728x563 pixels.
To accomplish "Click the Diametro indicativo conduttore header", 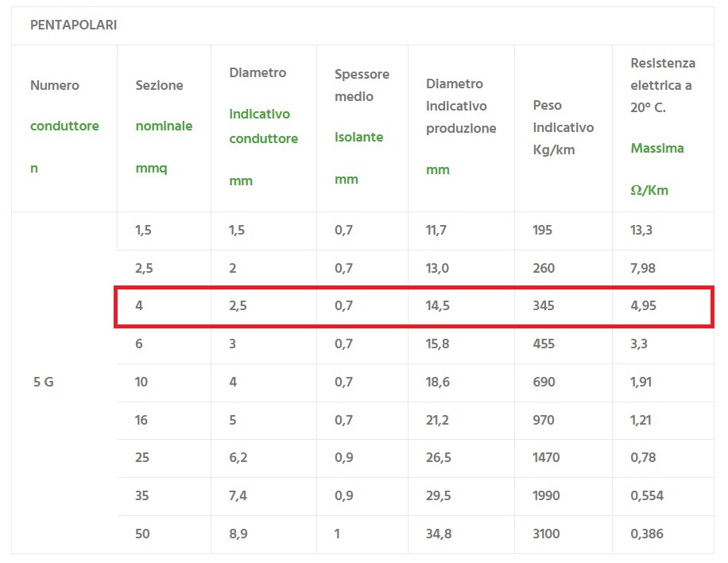I will [263, 126].
